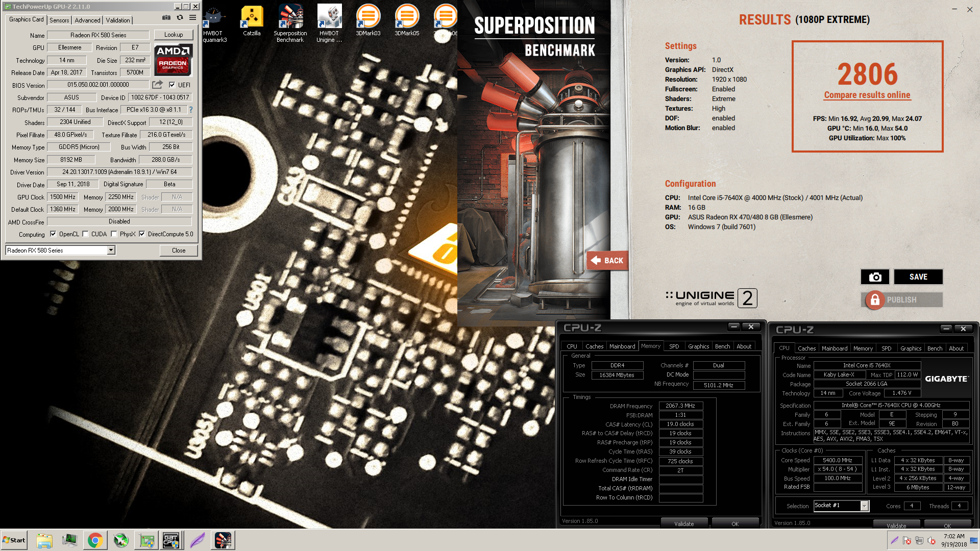Click the GPU-Z screenshot camera icon

pyautogui.click(x=166, y=17)
